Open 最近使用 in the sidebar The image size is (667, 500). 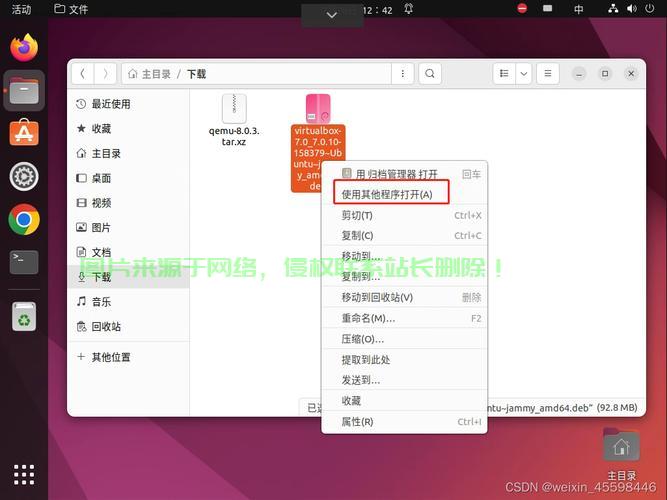(128, 104)
